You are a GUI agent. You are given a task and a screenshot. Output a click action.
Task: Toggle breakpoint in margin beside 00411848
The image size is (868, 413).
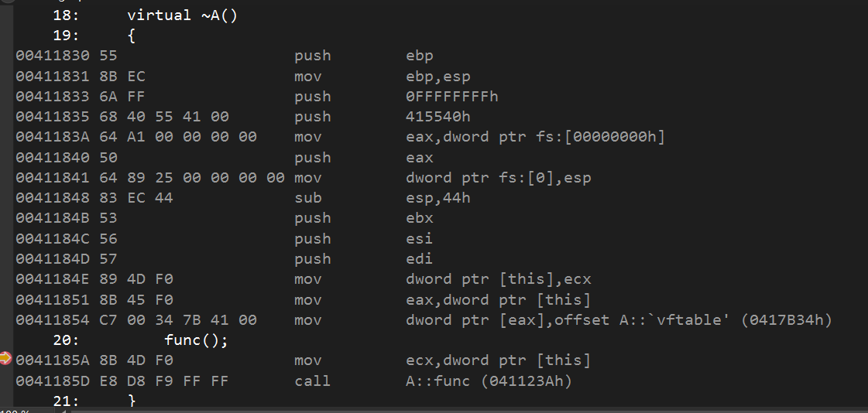pos(6,198)
